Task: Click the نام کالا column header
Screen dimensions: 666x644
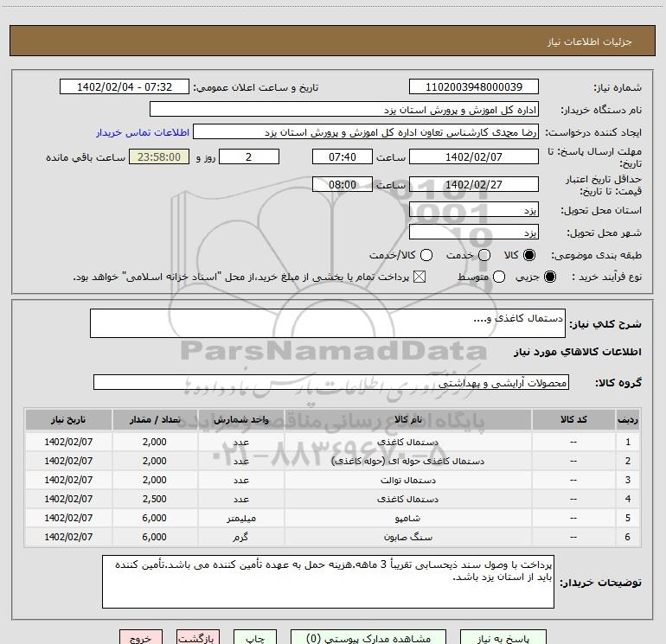Action: tap(407, 420)
